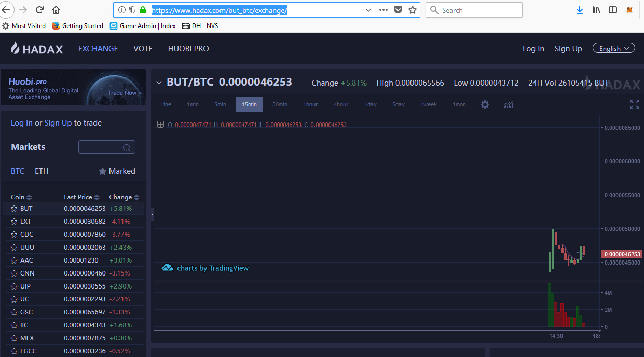Sort markets by Coin column

coord(21,197)
